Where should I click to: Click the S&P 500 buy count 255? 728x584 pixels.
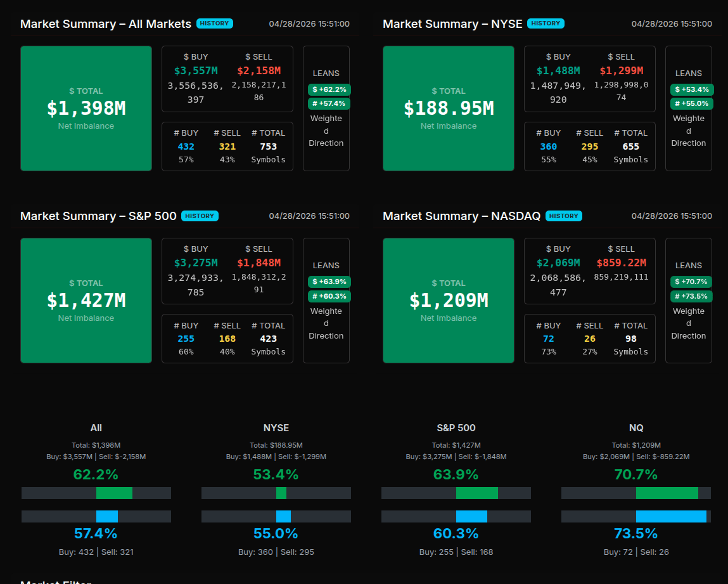tap(186, 339)
